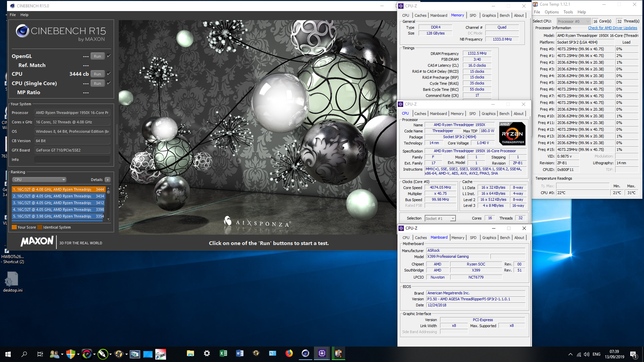Click the Ryzen Threadripper logo in CPU-Z
The image size is (644, 362).
512,134
